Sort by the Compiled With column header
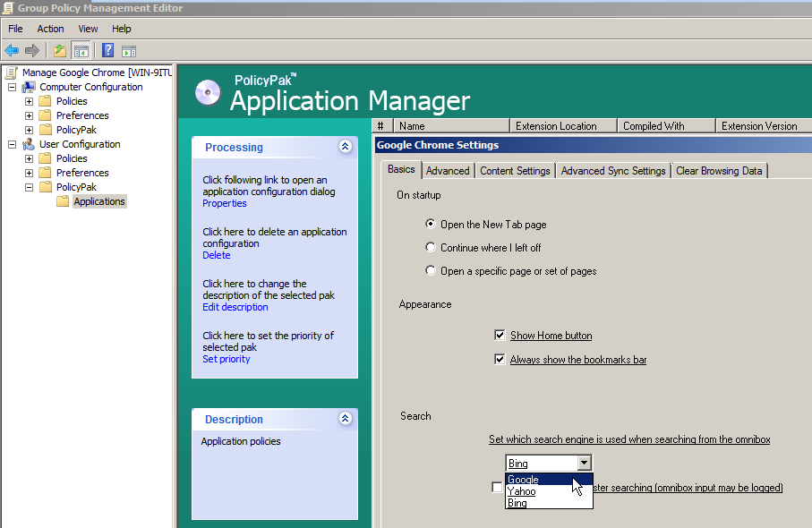The width and height of the screenshot is (812, 528). [666, 126]
